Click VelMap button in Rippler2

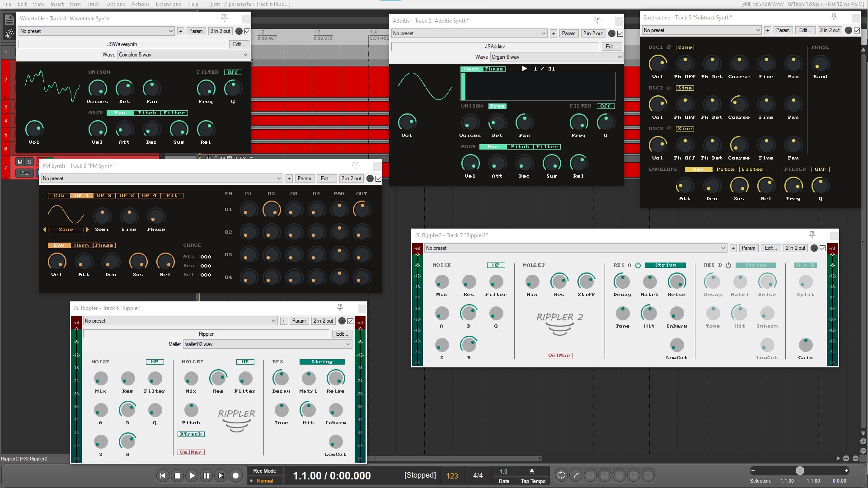(559, 356)
